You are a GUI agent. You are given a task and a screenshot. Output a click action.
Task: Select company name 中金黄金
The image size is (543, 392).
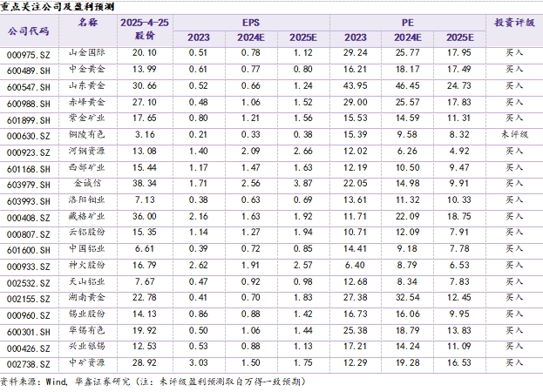(87, 69)
